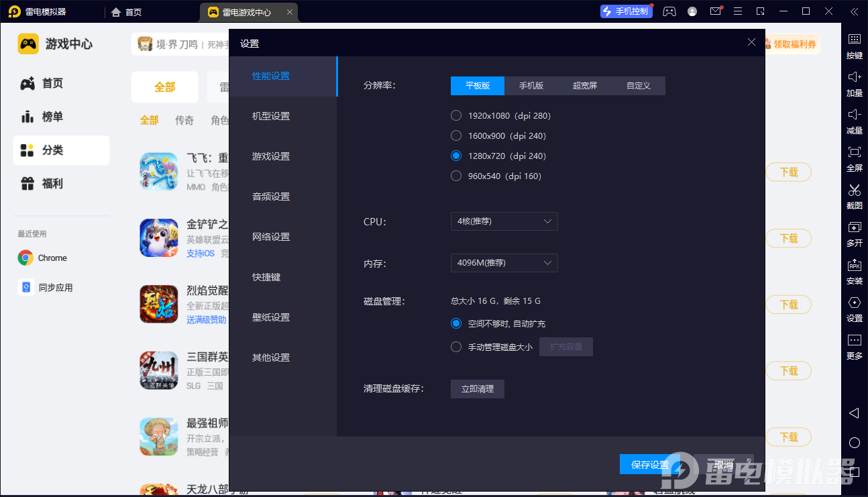Open the 按键 keyboard mapping panel
This screenshot has width=868, height=497.
pos(854,47)
